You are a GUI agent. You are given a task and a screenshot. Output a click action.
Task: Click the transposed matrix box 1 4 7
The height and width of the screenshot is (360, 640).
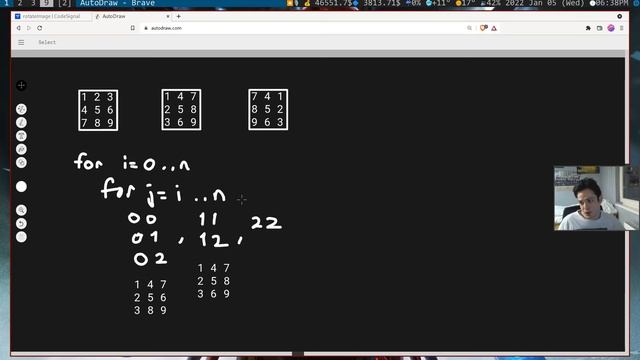coord(181,109)
